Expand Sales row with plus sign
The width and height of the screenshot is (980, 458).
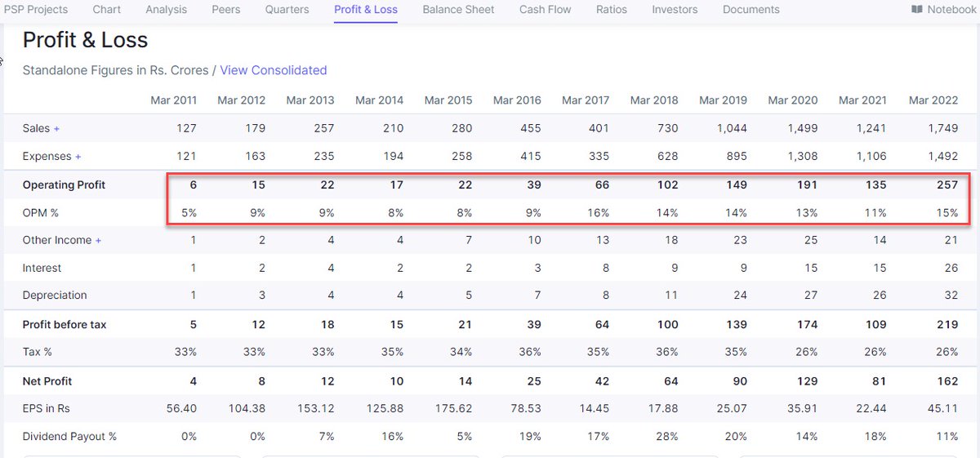(x=56, y=129)
